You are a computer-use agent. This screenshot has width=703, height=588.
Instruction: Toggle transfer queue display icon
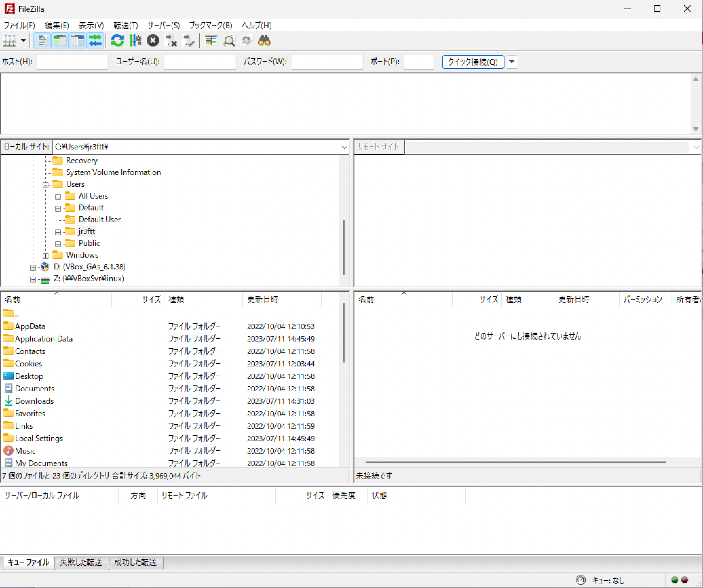95,41
